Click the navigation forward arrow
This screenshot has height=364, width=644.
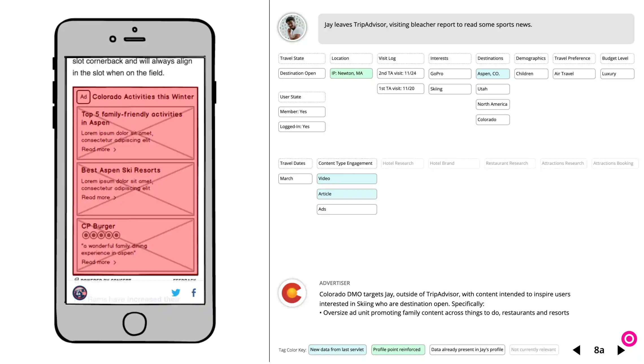pyautogui.click(x=621, y=349)
